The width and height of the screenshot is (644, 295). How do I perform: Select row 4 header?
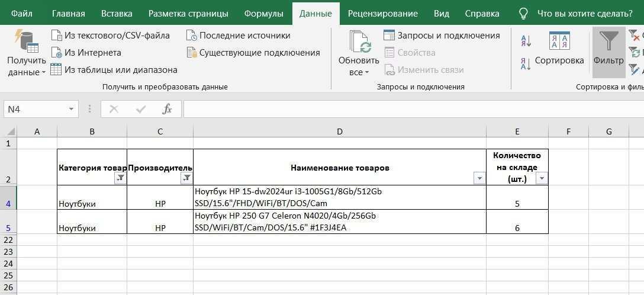point(9,198)
